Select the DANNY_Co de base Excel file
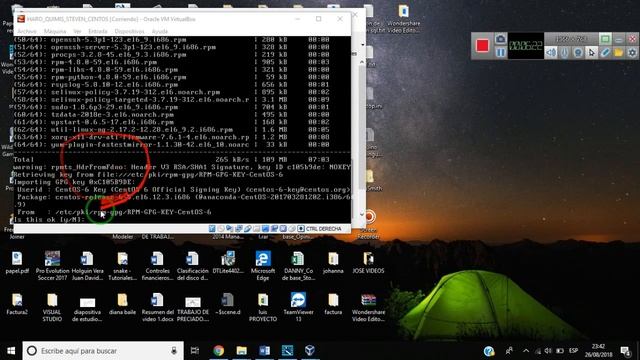Screen dimensions: 640x360 pyautogui.click(x=298, y=266)
